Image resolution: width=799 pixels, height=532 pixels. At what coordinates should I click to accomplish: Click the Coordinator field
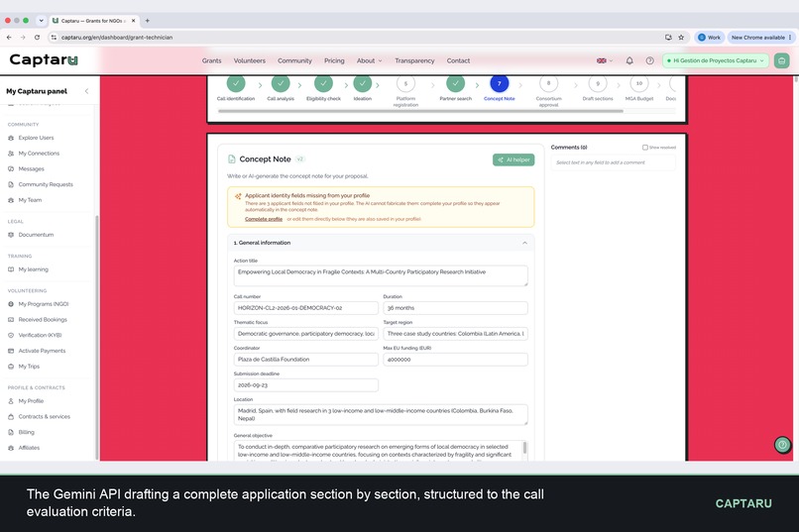(x=305, y=360)
